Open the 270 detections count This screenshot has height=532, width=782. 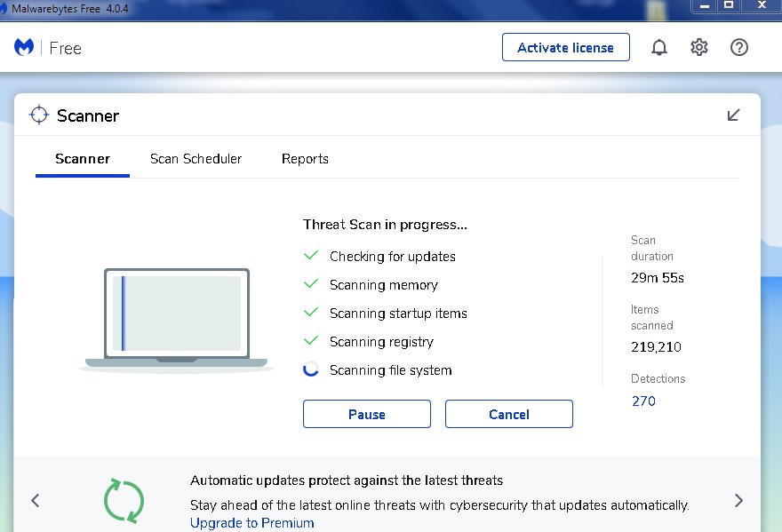[643, 401]
